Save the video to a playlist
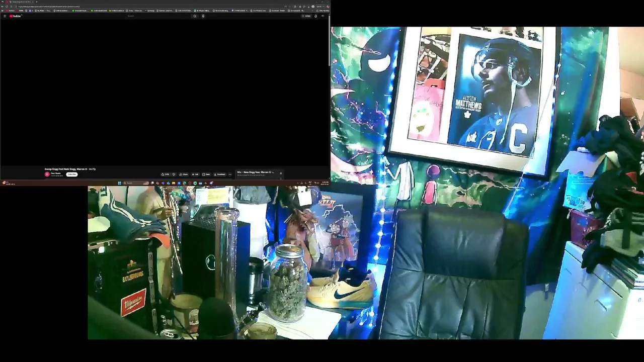The height and width of the screenshot is (362, 644). [206, 174]
